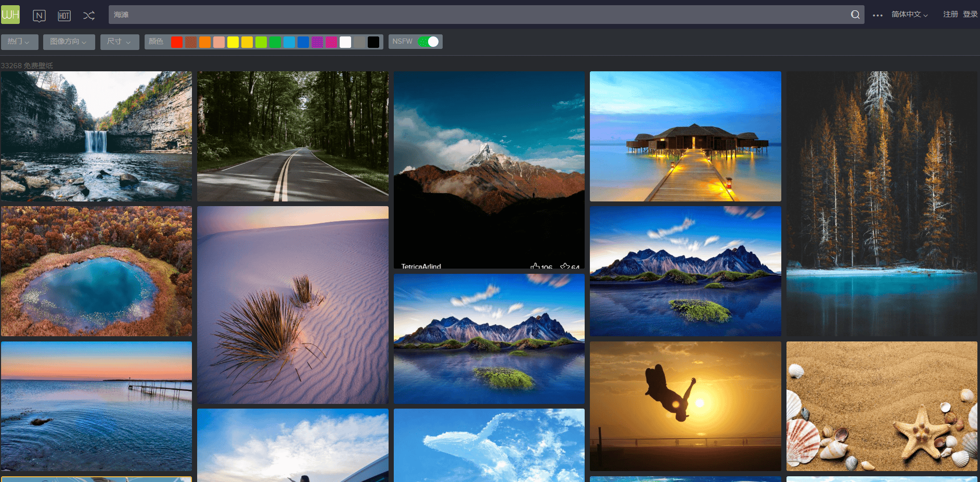Expand the 热门 sorting dropdown
The width and height of the screenshot is (980, 482).
coord(19,42)
